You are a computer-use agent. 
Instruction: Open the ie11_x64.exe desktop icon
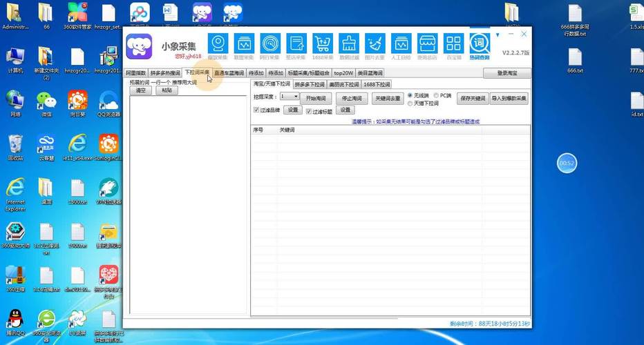click(x=77, y=147)
